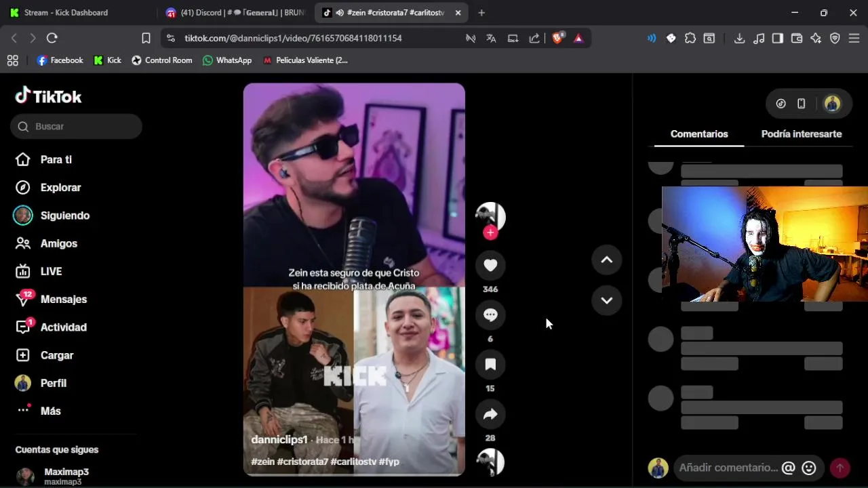Open TikTok home via the logo
868x488 pixels.
pos(48,96)
